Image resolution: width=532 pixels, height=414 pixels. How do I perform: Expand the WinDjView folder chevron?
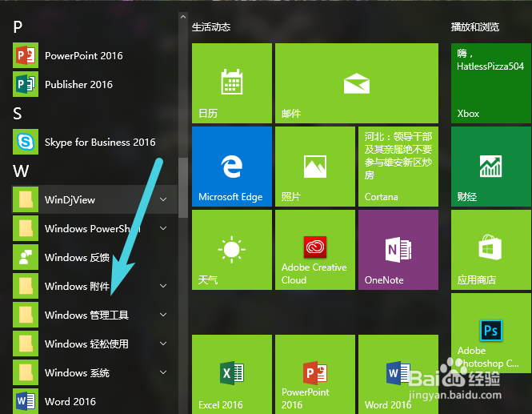(163, 199)
